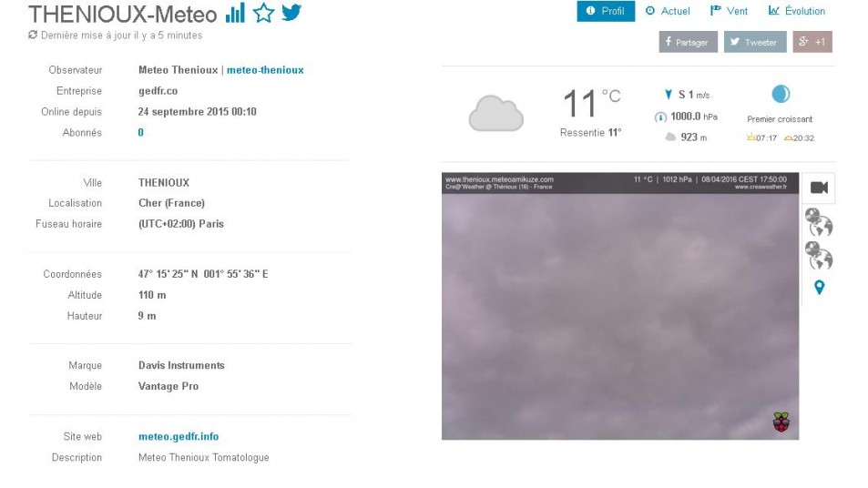Click the Tweeter button
Screen dimensions: 868x488
pos(755,42)
